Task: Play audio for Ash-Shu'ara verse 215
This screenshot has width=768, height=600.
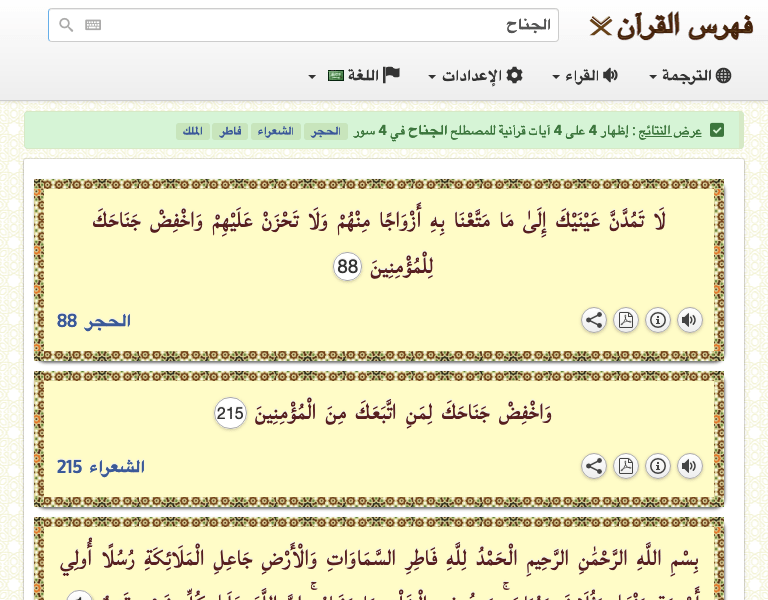Action: [690, 466]
